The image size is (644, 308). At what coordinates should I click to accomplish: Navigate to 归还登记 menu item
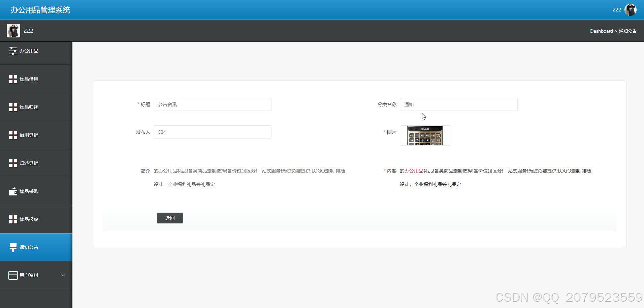(36, 163)
